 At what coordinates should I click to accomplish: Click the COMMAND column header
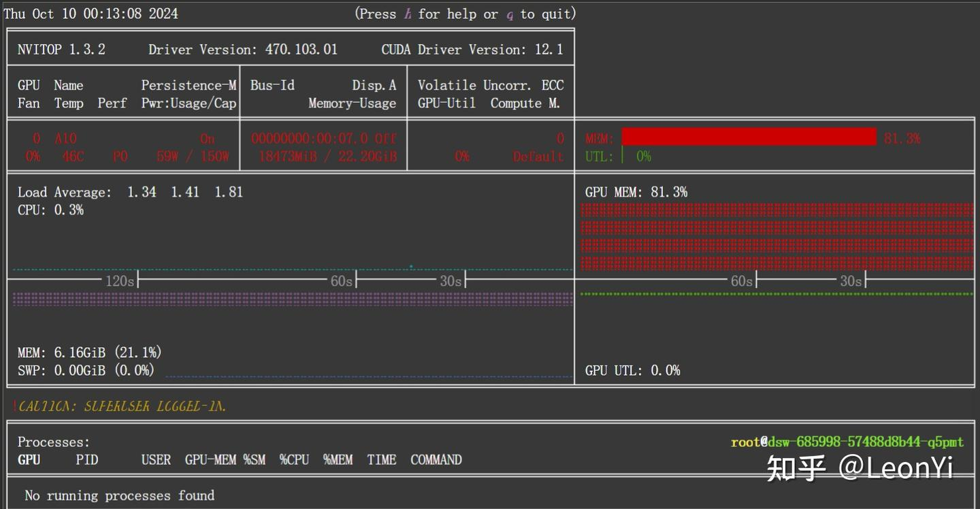436,460
